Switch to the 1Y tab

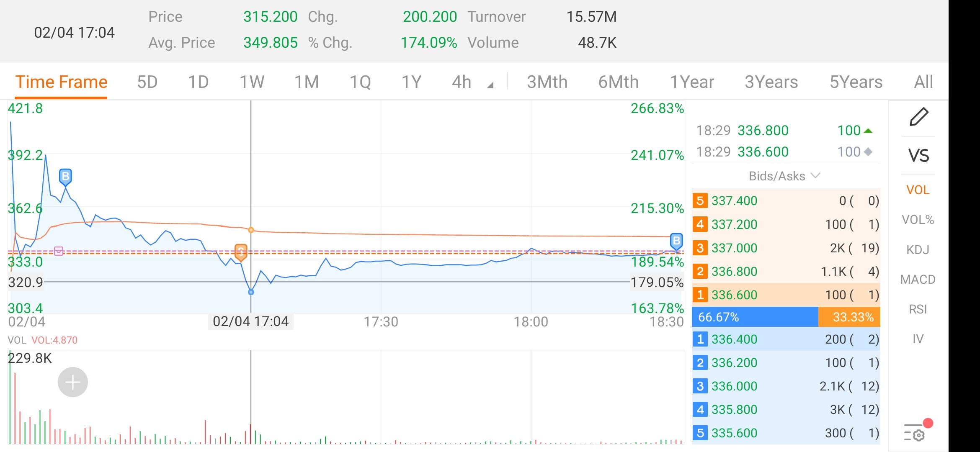tap(411, 82)
